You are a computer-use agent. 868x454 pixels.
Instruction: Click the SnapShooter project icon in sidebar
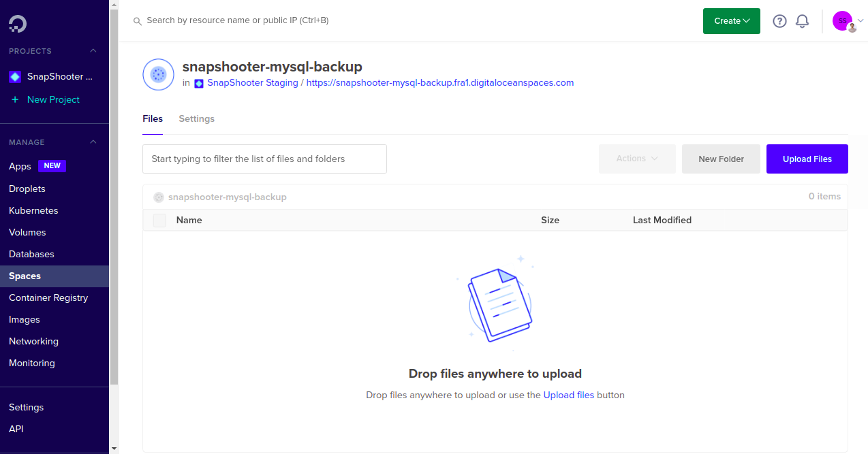click(x=15, y=77)
